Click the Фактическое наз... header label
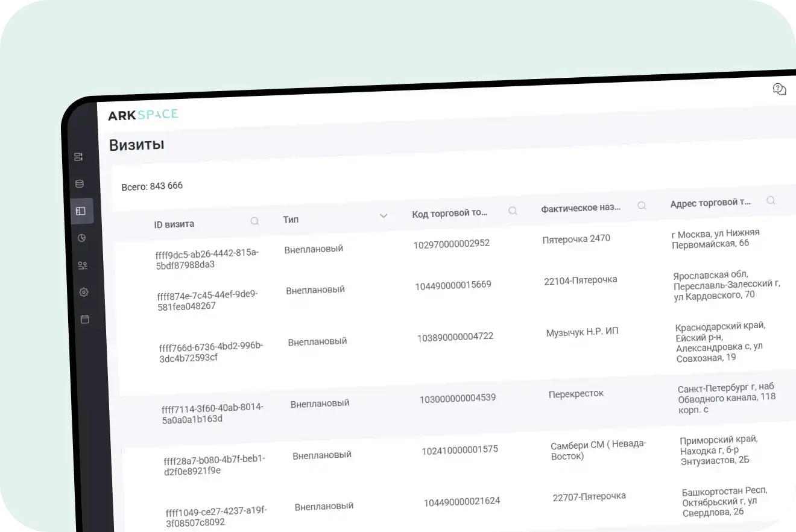Viewport: 796px width, 532px height. 581,207
